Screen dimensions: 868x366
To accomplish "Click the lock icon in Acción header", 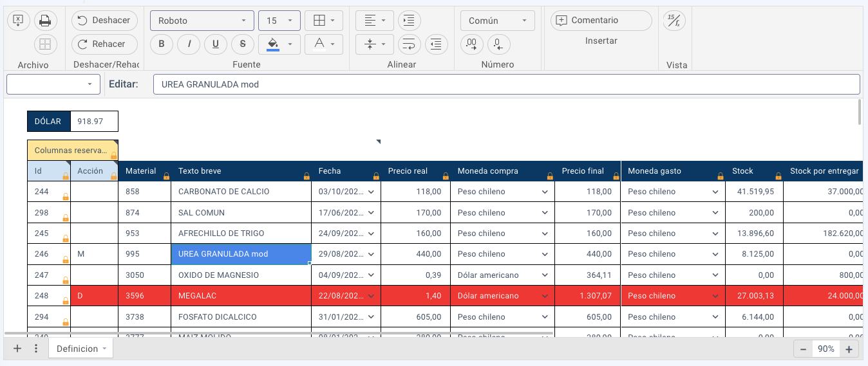I will 113,176.
